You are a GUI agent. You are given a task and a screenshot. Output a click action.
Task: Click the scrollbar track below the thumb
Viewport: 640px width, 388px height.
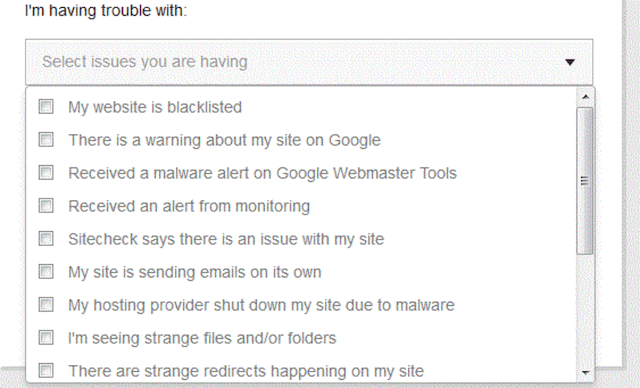pyautogui.click(x=585, y=310)
